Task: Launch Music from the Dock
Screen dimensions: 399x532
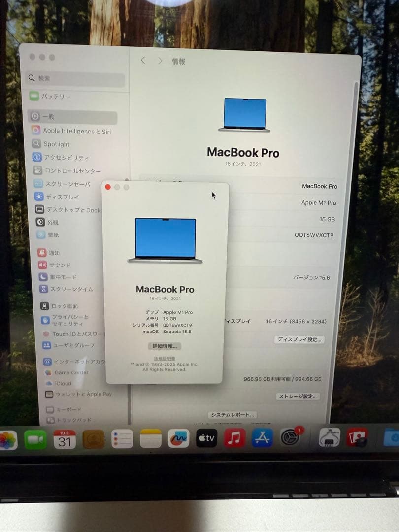Action: pos(235,438)
